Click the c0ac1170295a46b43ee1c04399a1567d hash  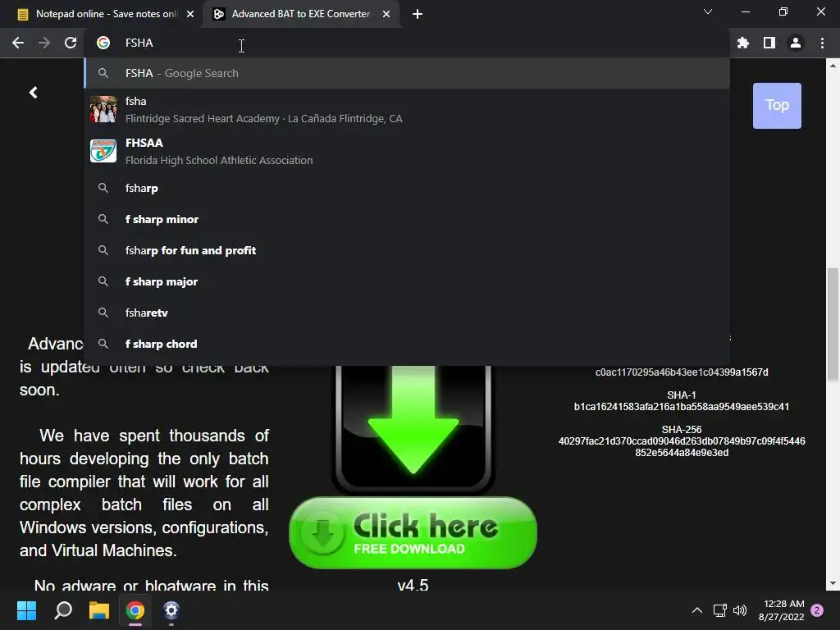682,372
